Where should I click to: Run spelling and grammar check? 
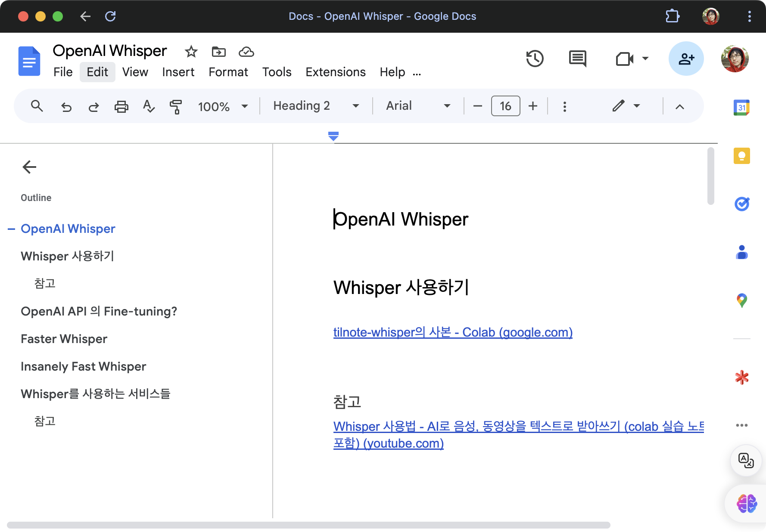pos(149,106)
